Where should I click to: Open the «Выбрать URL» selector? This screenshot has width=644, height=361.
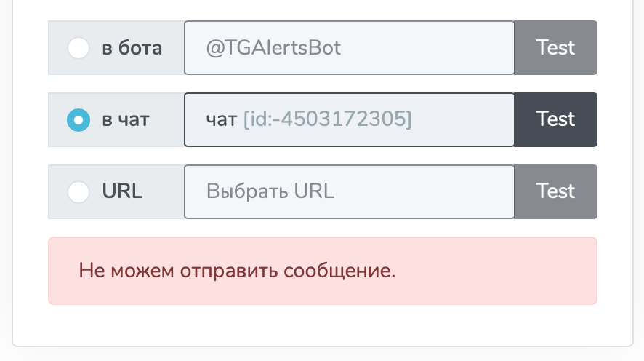[349, 191]
